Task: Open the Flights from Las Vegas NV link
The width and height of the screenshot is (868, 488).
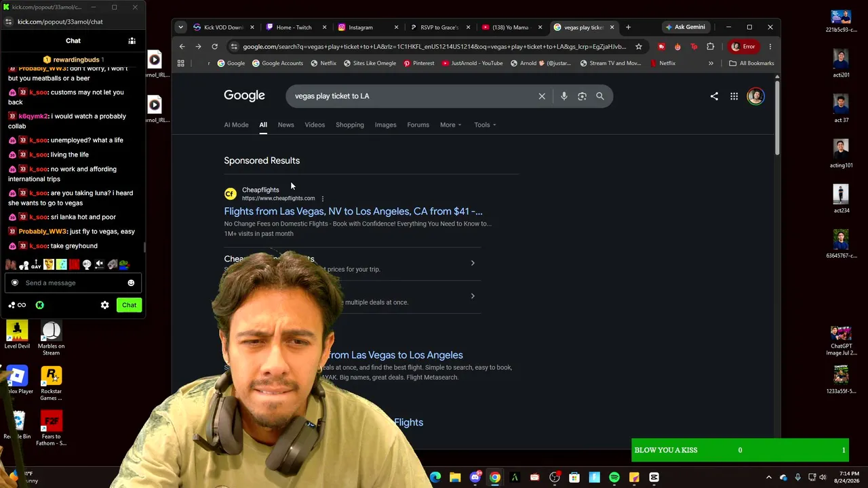Action: point(353,211)
